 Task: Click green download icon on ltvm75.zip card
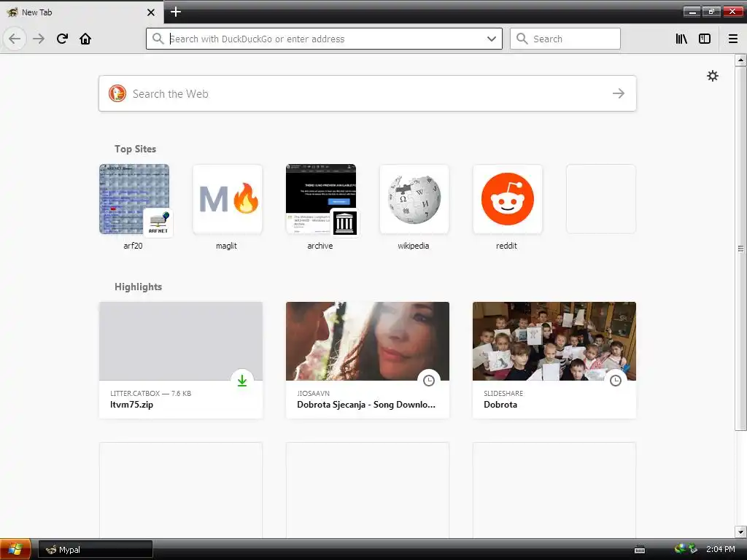pos(242,381)
